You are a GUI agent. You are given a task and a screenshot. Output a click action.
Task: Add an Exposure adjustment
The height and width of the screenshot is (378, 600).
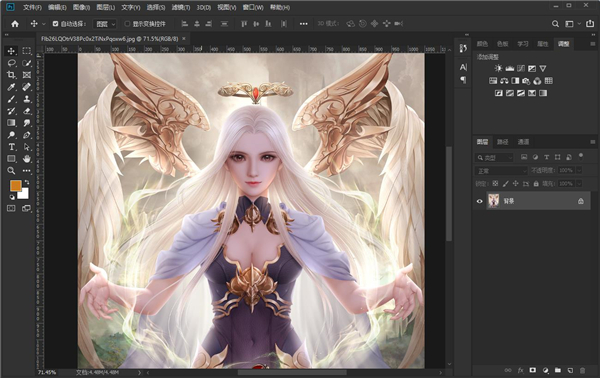(x=532, y=68)
